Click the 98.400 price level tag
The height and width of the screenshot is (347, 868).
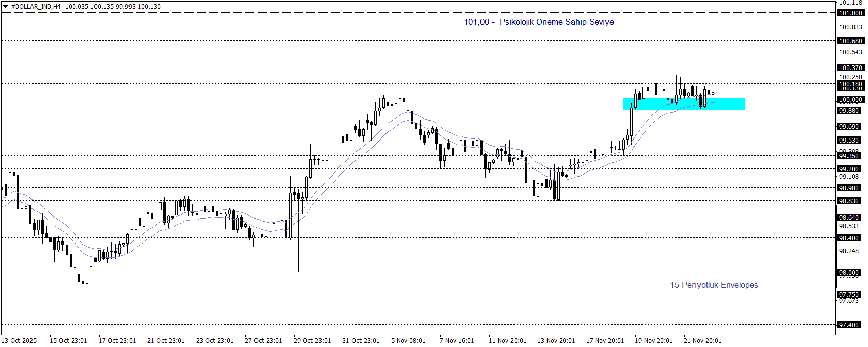(x=850, y=238)
